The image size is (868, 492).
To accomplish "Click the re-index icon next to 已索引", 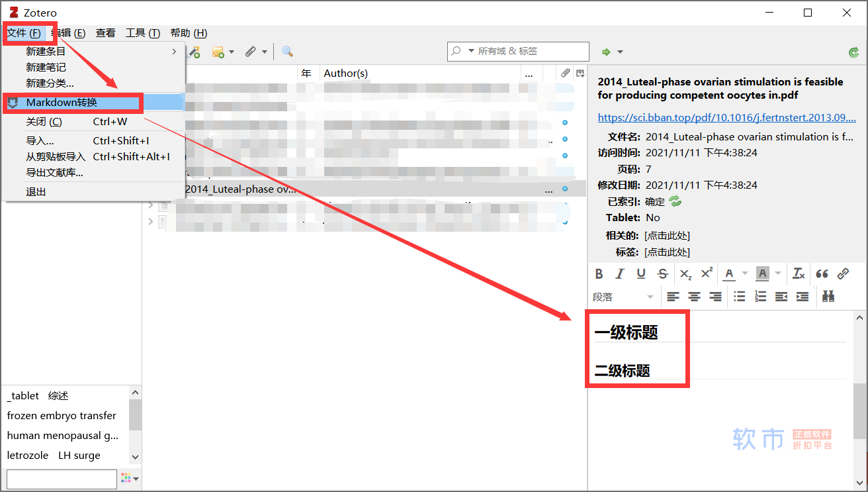I will click(x=675, y=201).
